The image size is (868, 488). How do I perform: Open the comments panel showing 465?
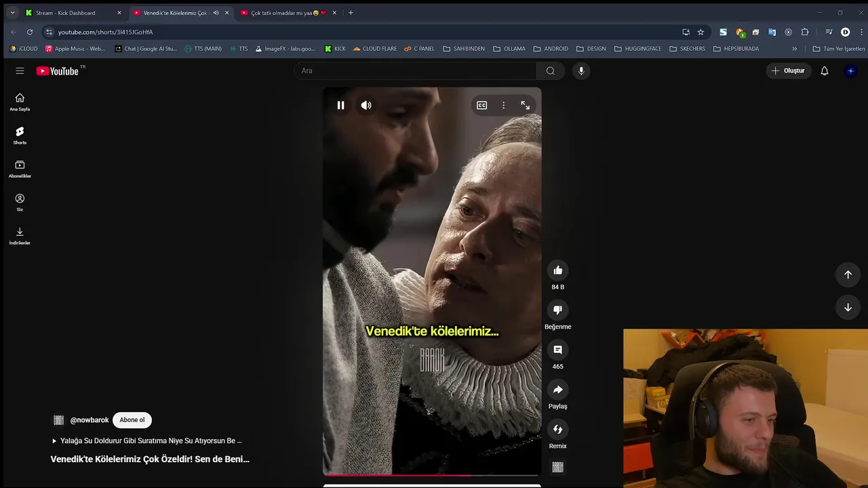pyautogui.click(x=557, y=350)
